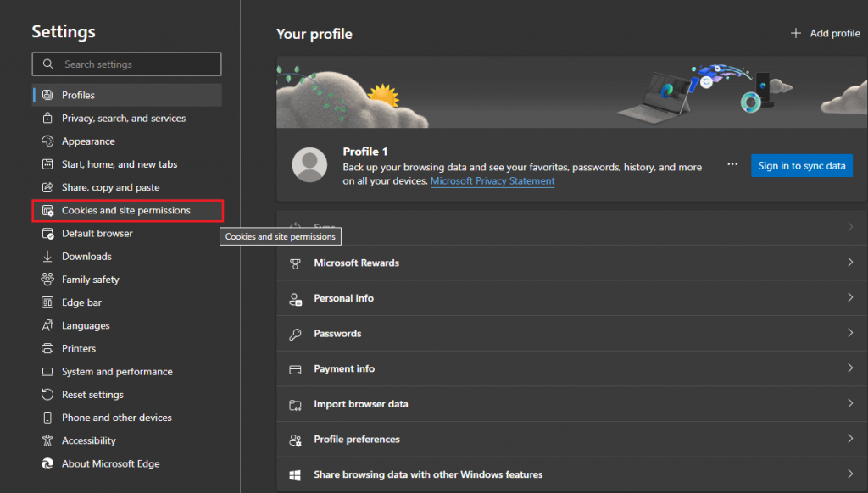868x493 pixels.
Task: Click the Printers icon
Action: [x=47, y=349]
